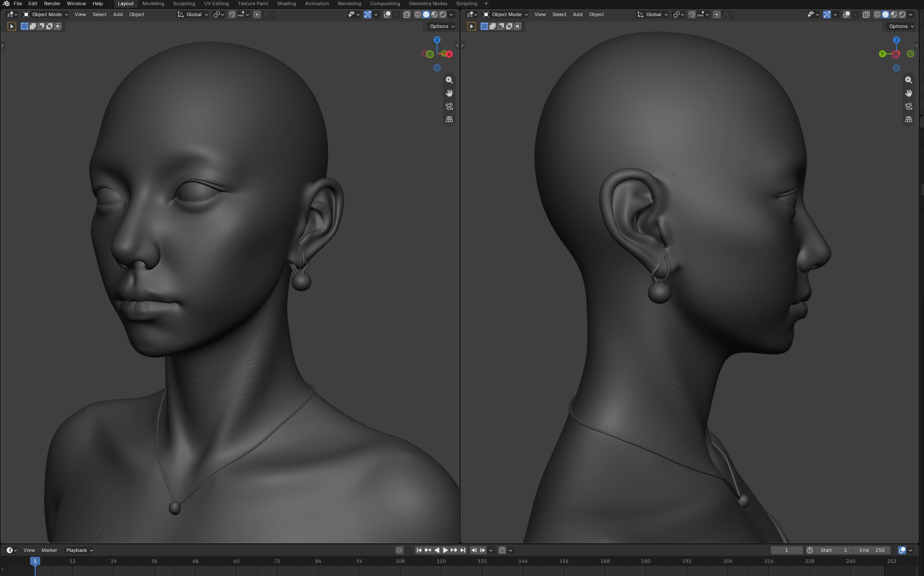Open the Render menu
This screenshot has width=924, height=576.
click(52, 3)
